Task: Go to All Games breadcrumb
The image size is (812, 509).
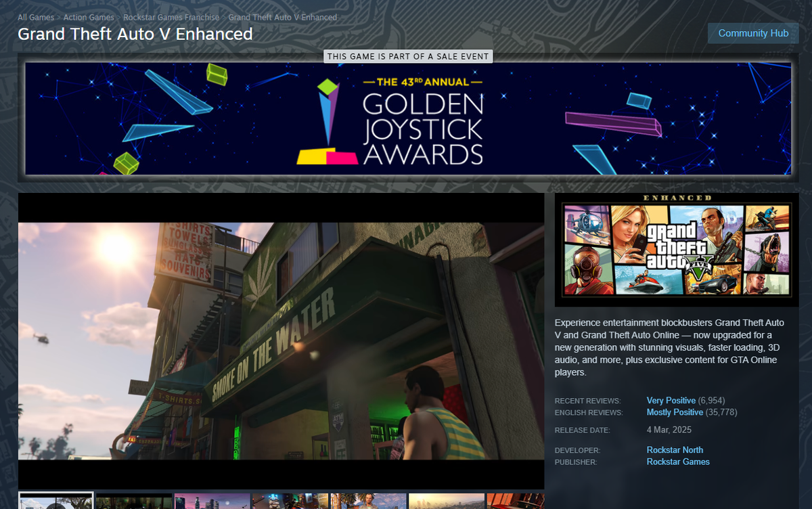Action: point(36,18)
